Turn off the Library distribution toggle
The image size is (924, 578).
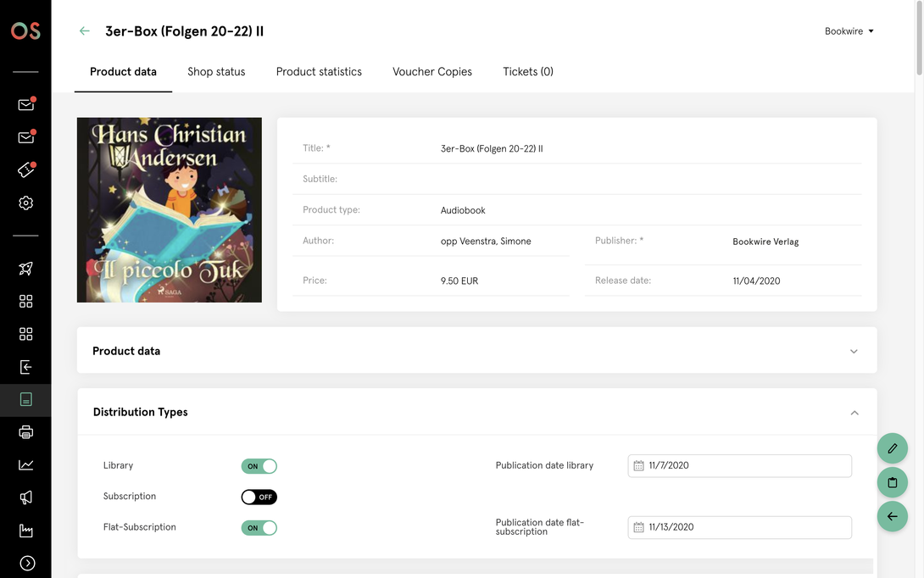tap(259, 466)
